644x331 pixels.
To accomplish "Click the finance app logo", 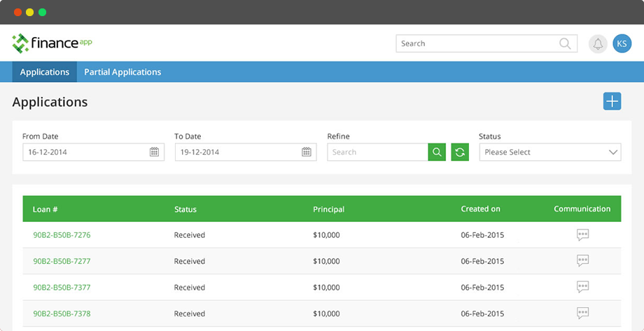I will point(52,43).
